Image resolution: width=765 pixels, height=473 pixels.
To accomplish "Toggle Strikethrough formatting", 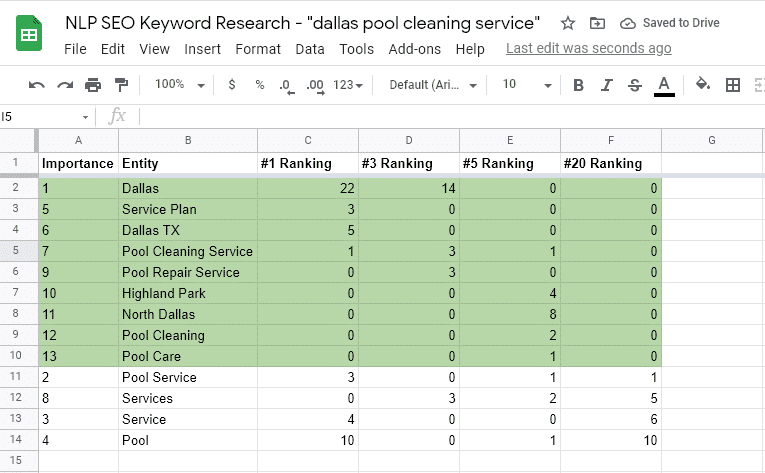I will coord(635,85).
